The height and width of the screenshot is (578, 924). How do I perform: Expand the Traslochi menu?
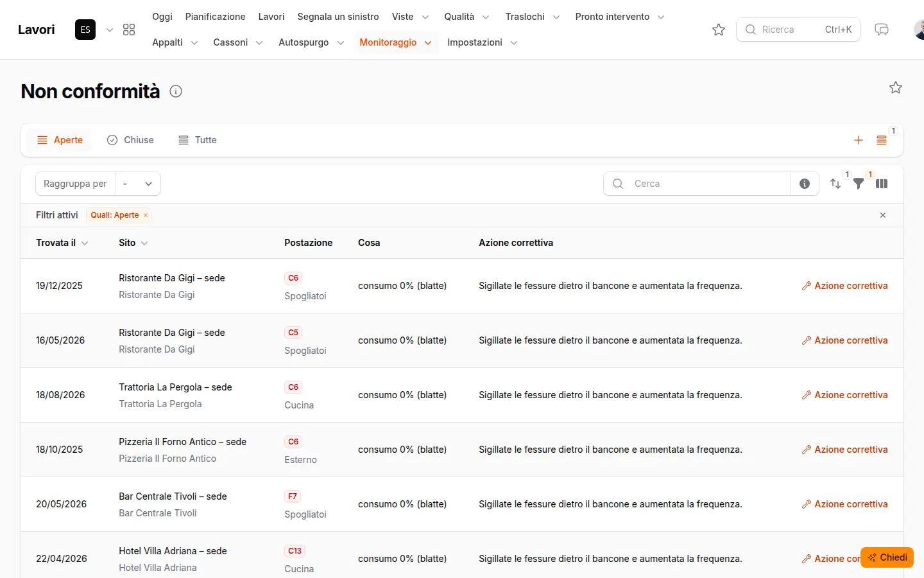pyautogui.click(x=533, y=17)
